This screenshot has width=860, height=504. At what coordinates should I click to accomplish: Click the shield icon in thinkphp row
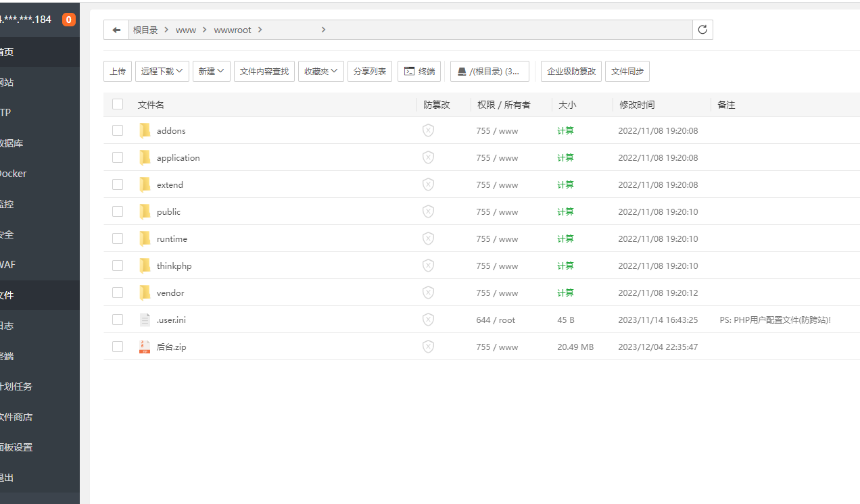[428, 266]
